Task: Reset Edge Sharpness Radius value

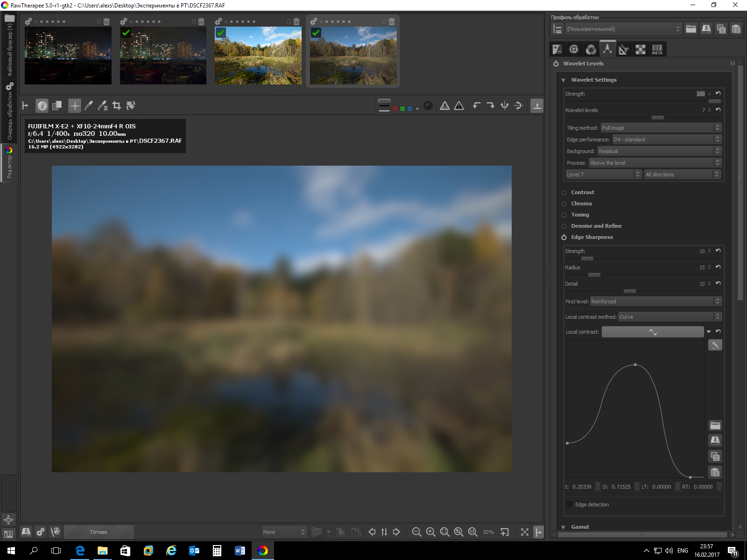Action: pos(718,267)
